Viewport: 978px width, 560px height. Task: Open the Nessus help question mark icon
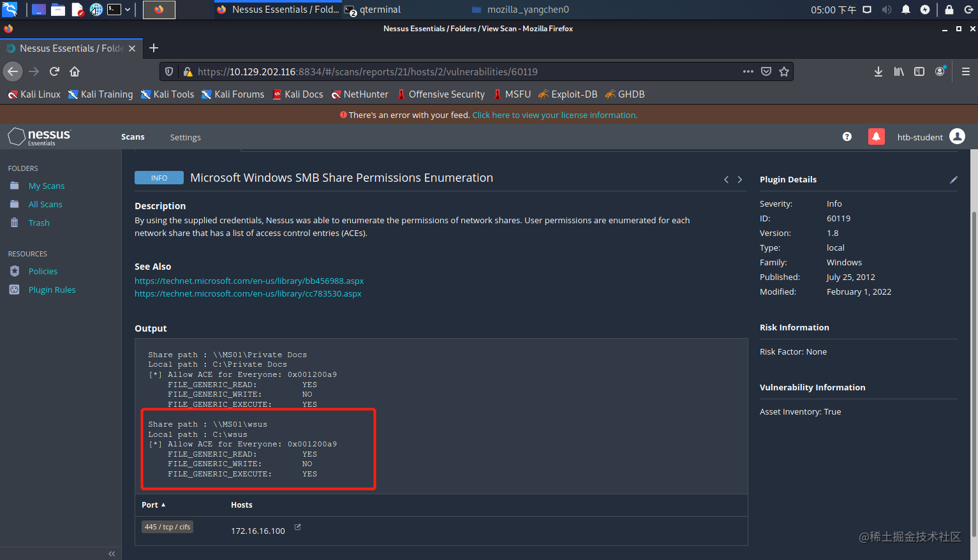click(847, 136)
